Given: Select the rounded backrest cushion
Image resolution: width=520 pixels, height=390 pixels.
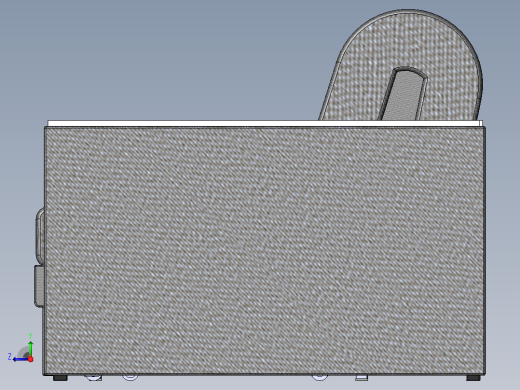Looking at the screenshot, I should [403, 65].
